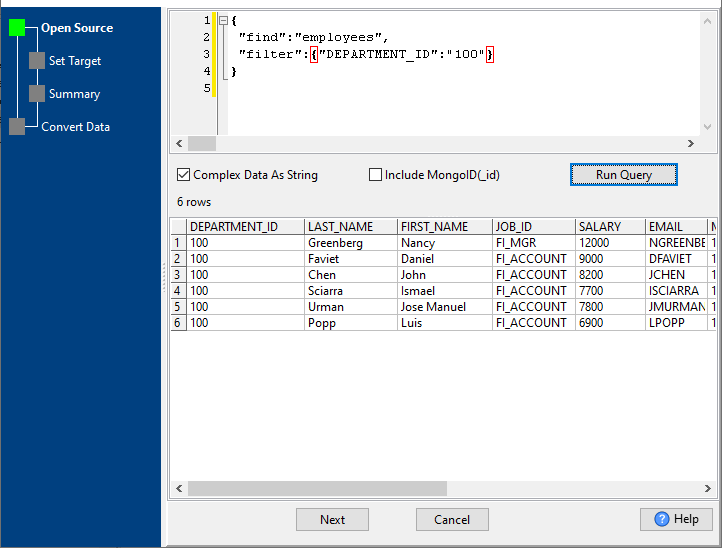
Task: Click the gray Convert Data step square
Action: point(17,127)
